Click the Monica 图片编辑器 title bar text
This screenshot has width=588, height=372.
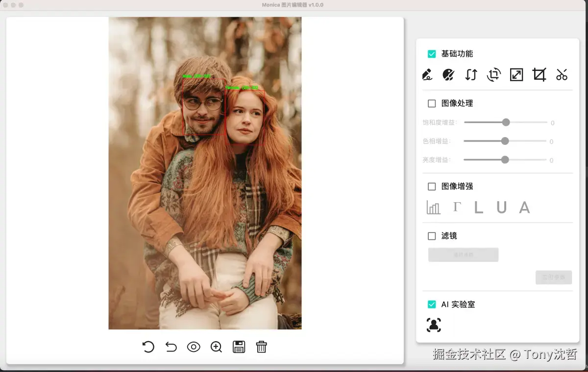click(293, 5)
